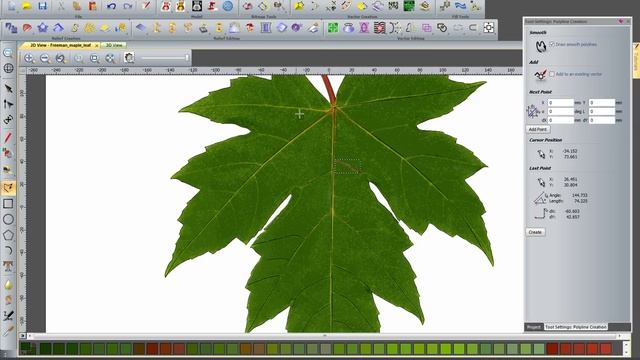Open the Toolbox side tab
The width and height of the screenshot is (640, 360).
coord(636,60)
